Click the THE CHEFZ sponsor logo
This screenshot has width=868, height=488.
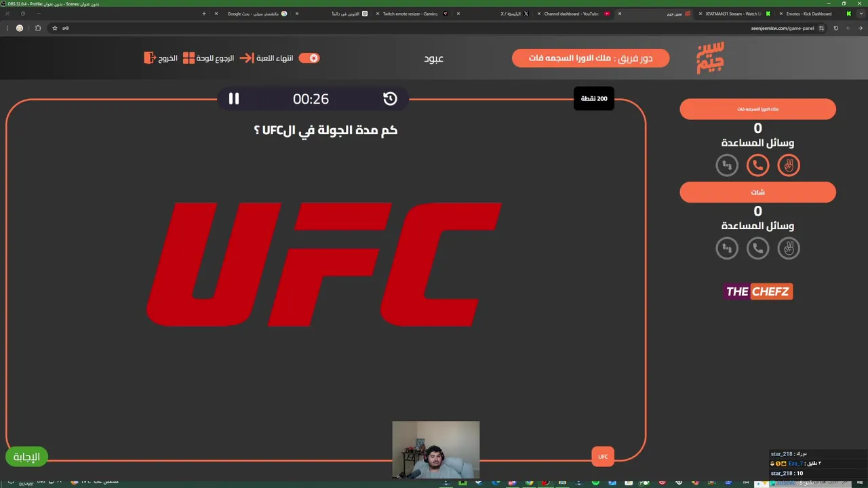point(758,291)
